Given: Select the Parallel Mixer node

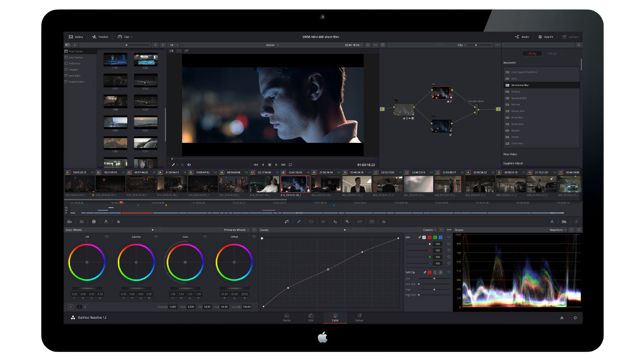Looking at the screenshot, I should coord(476,109).
